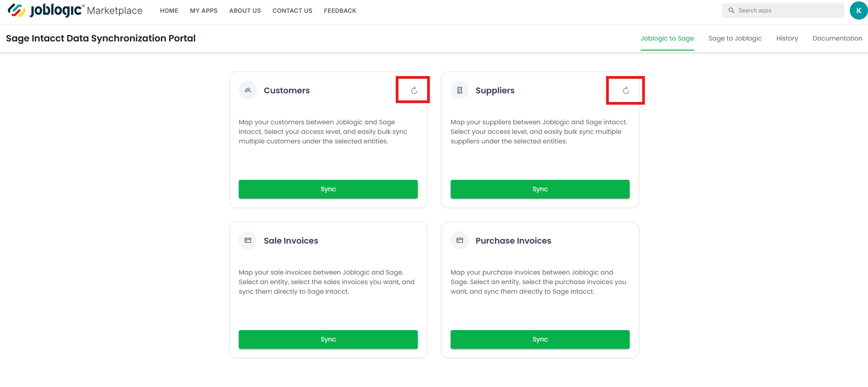Click the search magnifier icon
Image resolution: width=868 pixels, height=387 pixels.
(731, 10)
